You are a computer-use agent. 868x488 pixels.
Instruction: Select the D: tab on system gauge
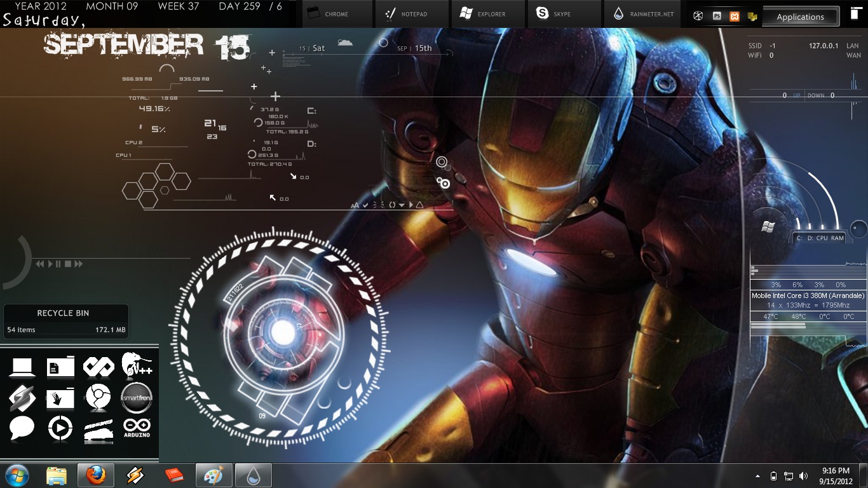click(x=810, y=238)
